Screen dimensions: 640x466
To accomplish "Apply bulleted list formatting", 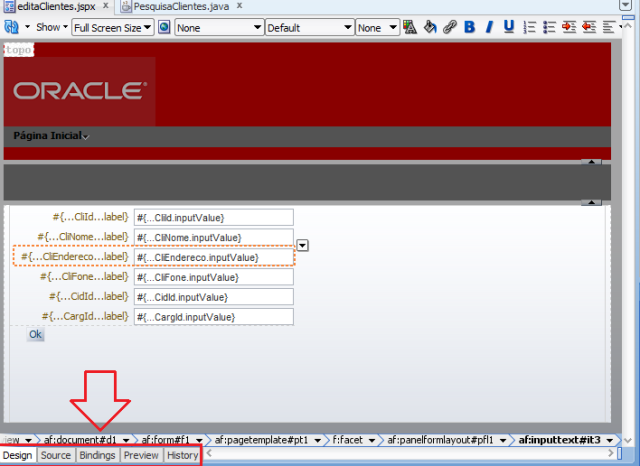I will coord(549,27).
